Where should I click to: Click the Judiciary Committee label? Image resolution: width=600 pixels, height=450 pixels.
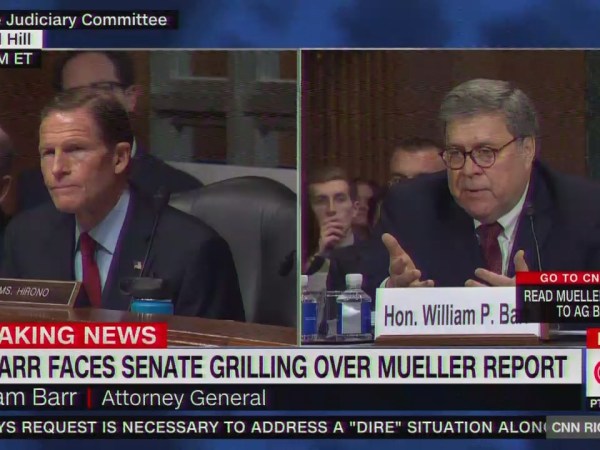pos(86,20)
